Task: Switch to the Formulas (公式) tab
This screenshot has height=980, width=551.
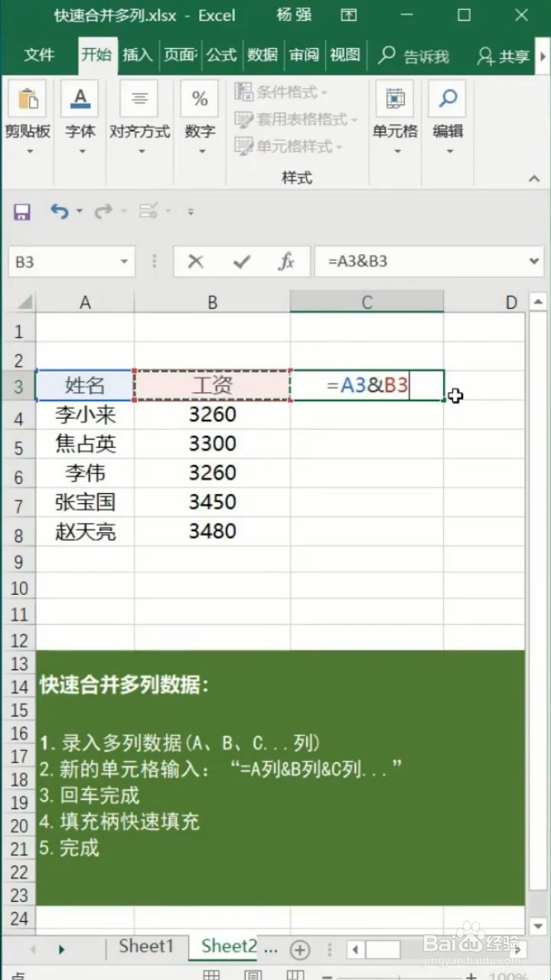Action: 221,55
